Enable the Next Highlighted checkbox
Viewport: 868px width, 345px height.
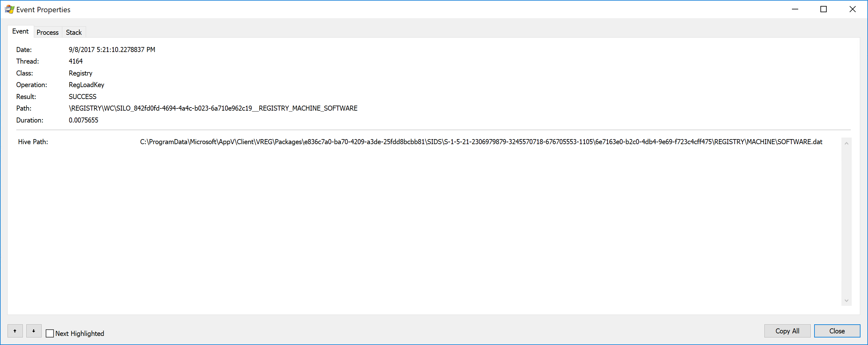49,333
